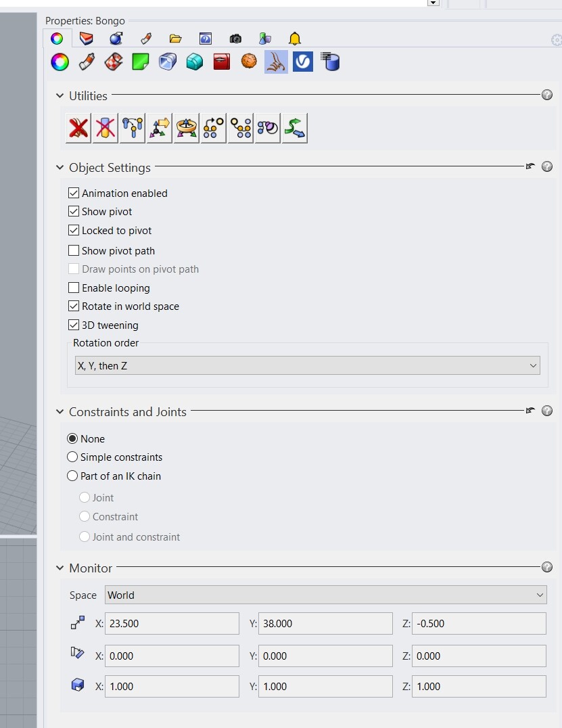Open the Space dropdown showing World
The height and width of the screenshot is (728, 562).
326,595
